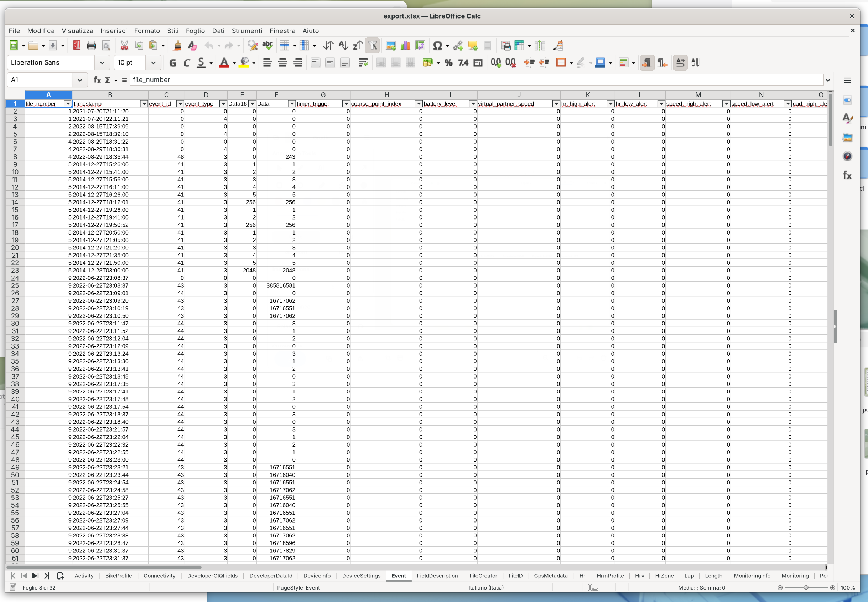The image size is (868, 602).
Task: Open the font name dropdown
Action: (102, 63)
